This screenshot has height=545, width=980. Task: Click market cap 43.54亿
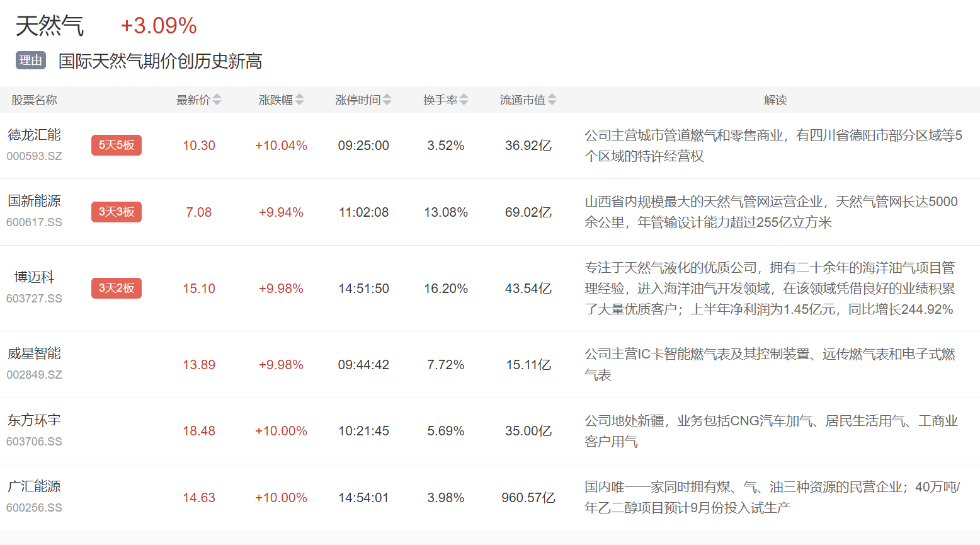tap(528, 289)
